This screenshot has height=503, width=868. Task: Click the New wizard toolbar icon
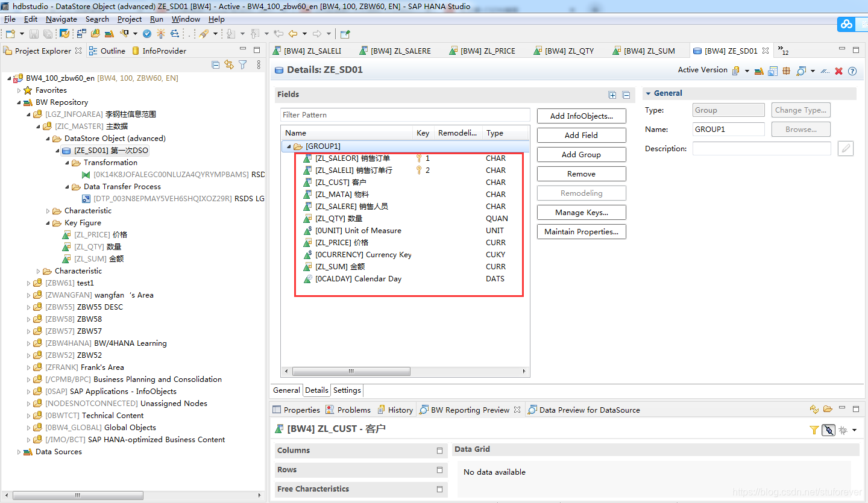10,34
